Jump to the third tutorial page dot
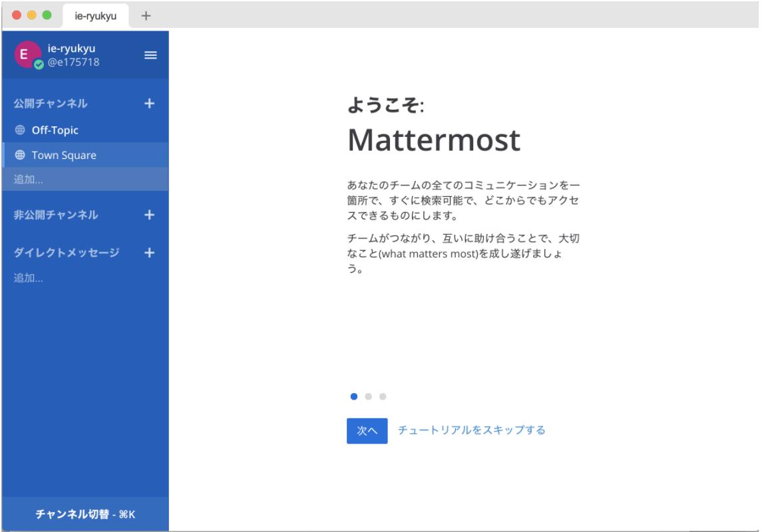This screenshot has height=532, width=764. click(x=383, y=397)
